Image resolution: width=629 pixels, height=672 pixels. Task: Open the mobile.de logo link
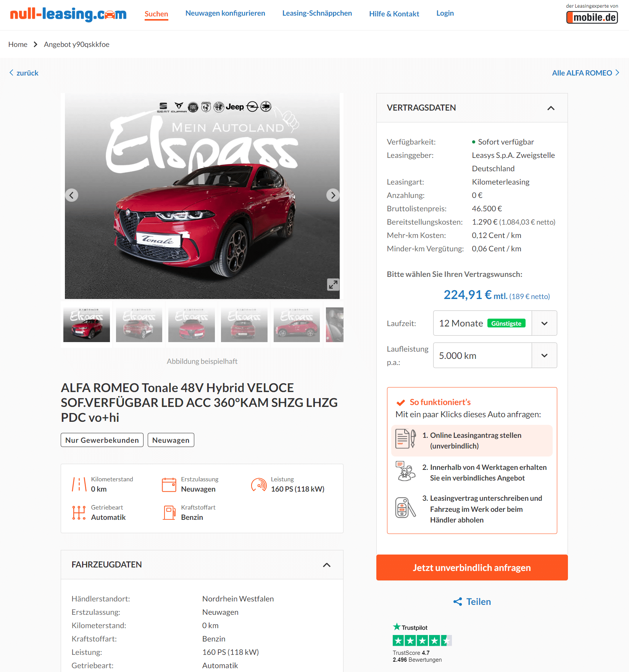point(592,17)
